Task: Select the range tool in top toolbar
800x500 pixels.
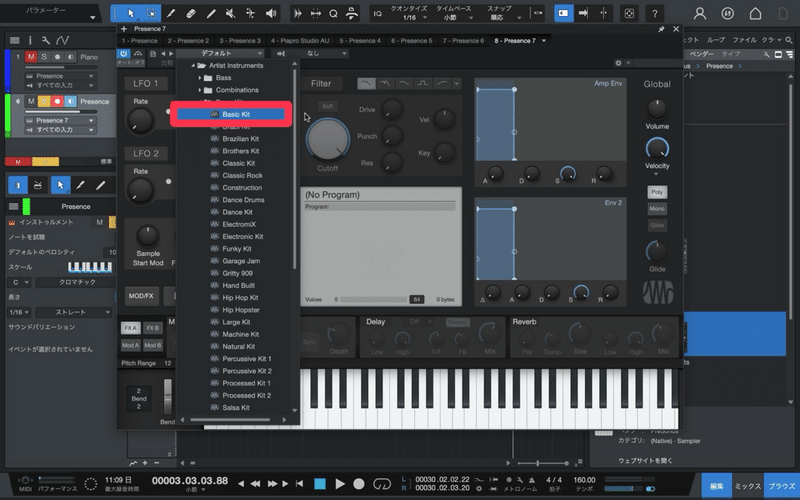Action: pos(151,13)
